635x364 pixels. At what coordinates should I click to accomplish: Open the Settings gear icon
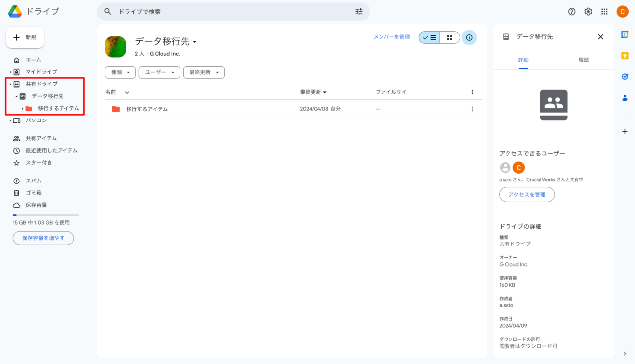point(588,12)
